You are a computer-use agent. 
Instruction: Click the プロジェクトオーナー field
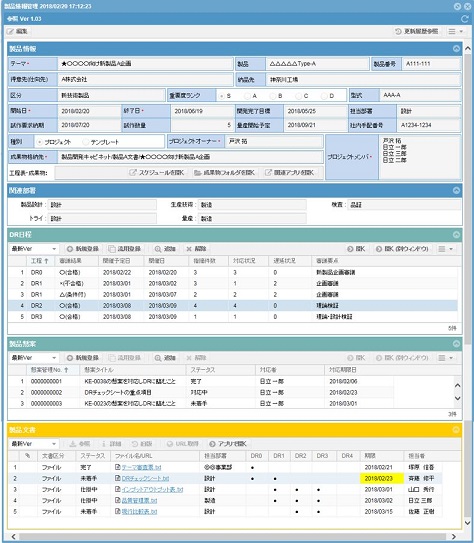click(x=274, y=142)
